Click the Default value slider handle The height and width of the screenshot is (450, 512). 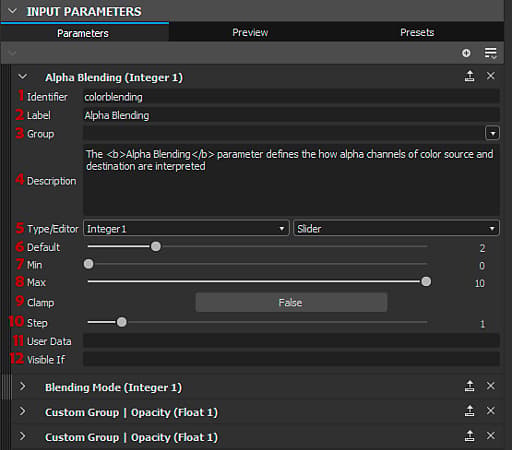(156, 247)
